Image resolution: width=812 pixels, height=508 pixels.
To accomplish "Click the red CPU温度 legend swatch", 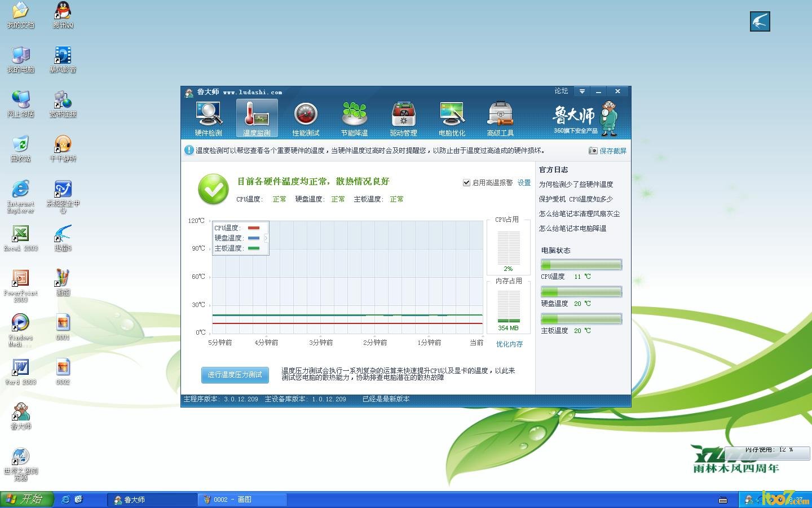I will tap(254, 228).
